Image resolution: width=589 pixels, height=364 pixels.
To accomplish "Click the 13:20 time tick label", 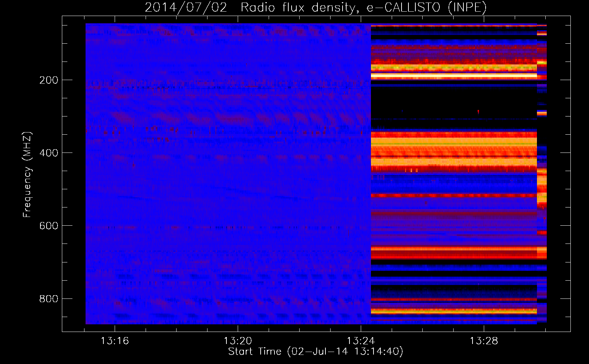I will coord(238,341).
